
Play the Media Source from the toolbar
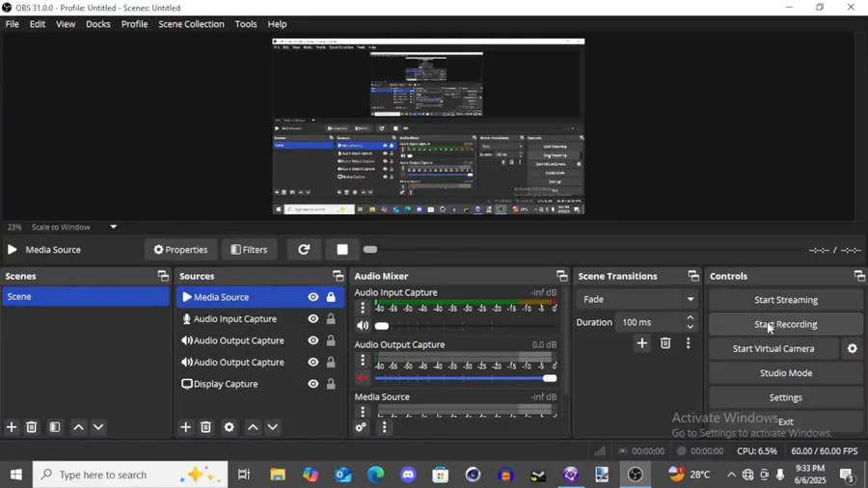pos(13,250)
